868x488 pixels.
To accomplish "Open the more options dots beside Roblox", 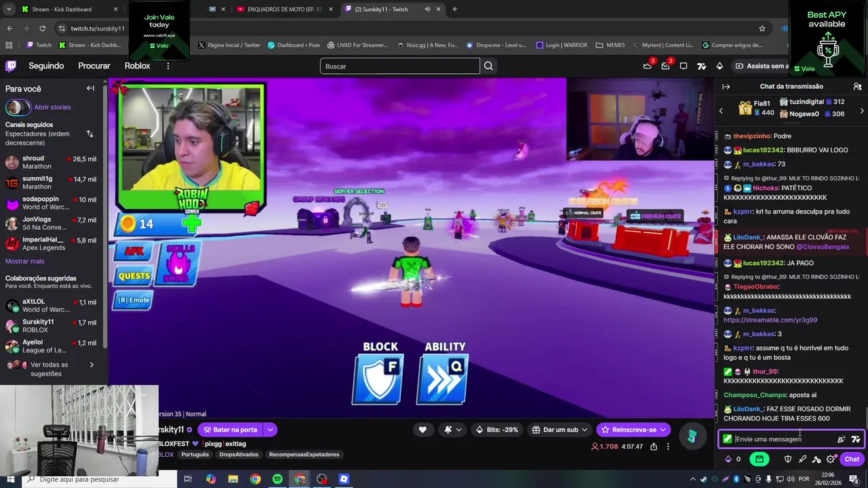I will 168,66.
